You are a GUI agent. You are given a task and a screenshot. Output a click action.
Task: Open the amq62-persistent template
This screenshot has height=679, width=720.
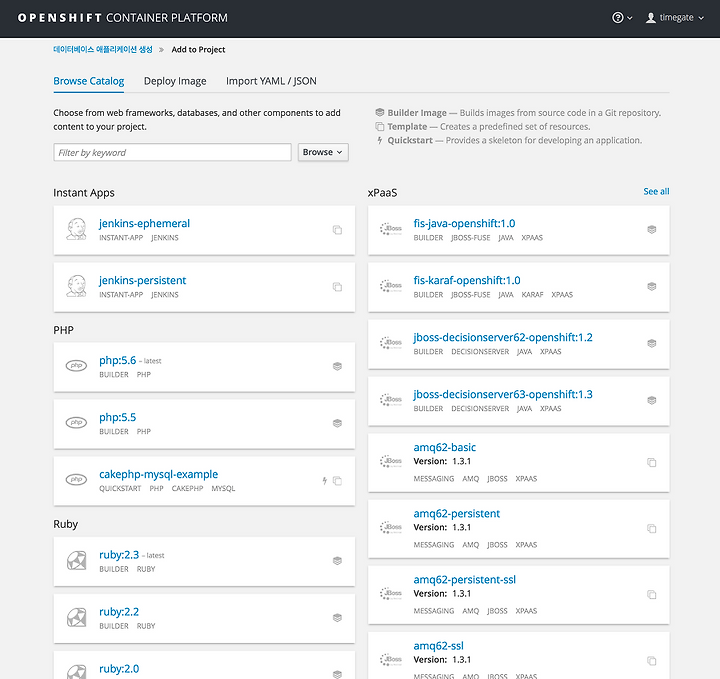coord(456,513)
